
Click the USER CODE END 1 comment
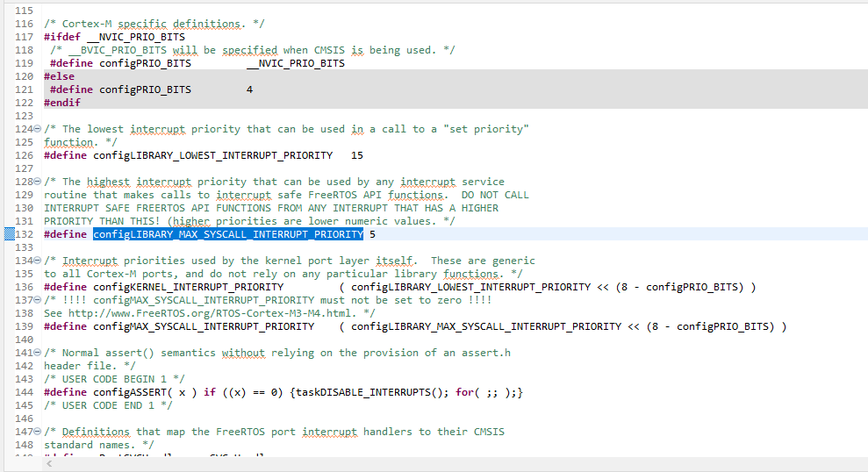click(x=108, y=405)
